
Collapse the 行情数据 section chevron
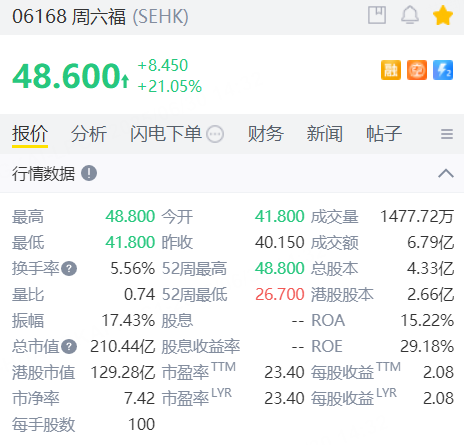click(x=446, y=173)
